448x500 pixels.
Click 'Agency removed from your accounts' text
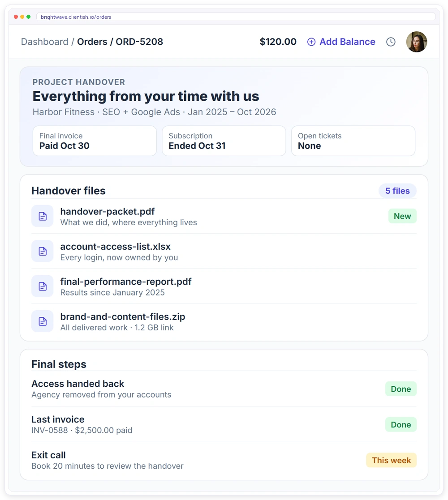(x=101, y=395)
